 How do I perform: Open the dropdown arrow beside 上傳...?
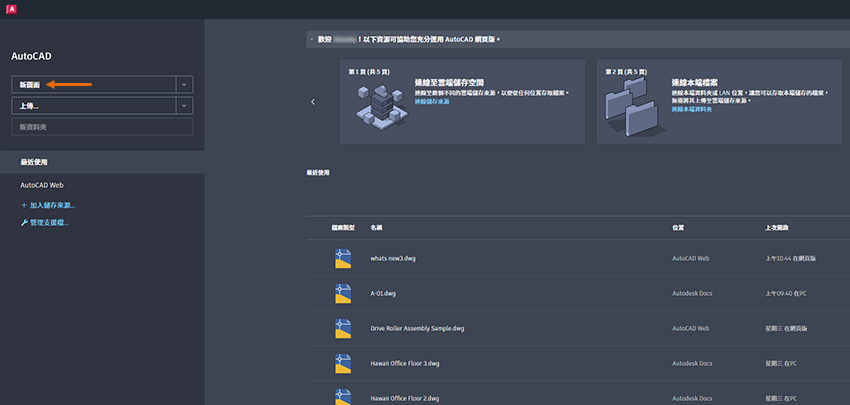pos(184,106)
